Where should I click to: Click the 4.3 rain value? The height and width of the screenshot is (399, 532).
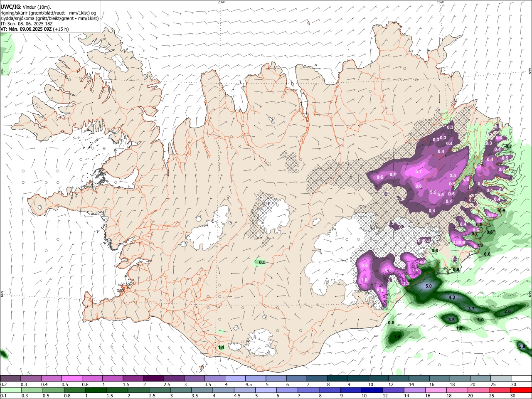point(452,297)
